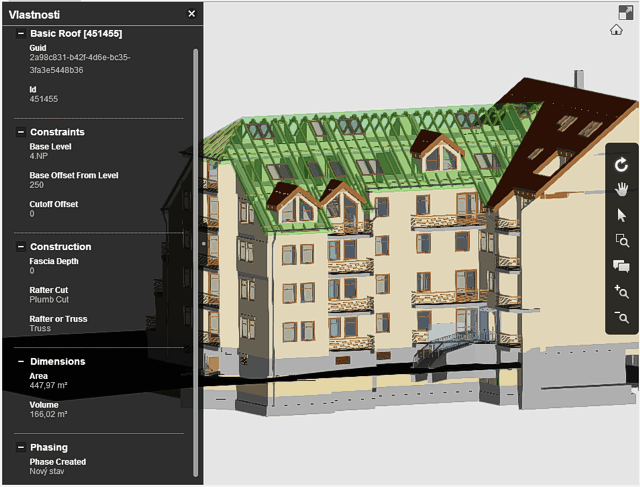
Task: Select the orbit/rotate view tool
Action: pyautogui.click(x=621, y=164)
